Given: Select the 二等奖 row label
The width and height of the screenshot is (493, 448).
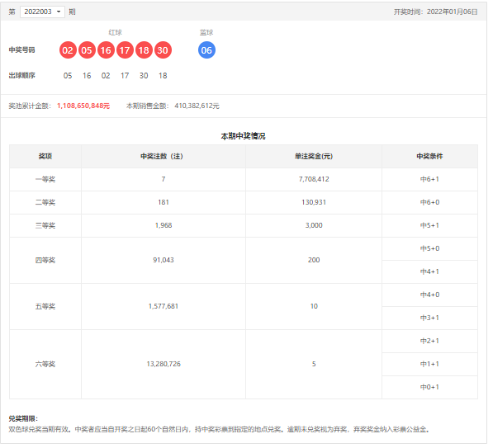Looking at the screenshot, I should point(45,202).
